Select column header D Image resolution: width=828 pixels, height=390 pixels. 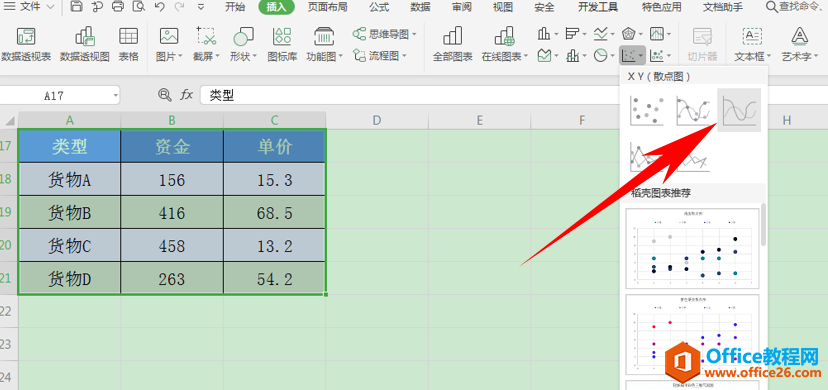(x=377, y=120)
